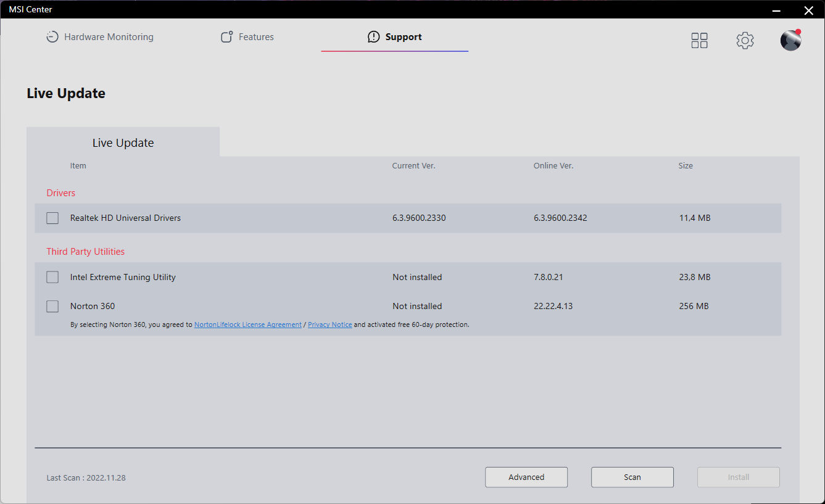
Task: Switch to the Hardware Monitoring tab
Action: tap(100, 37)
